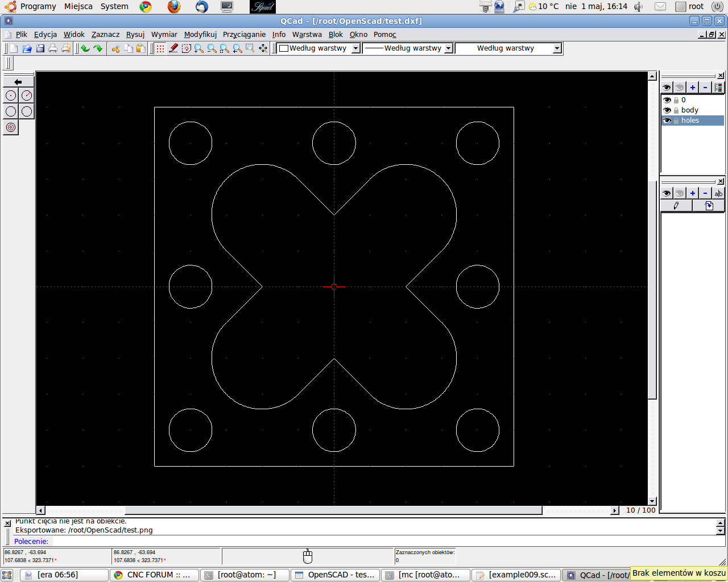
Task: Open the Rysuj menu
Action: [135, 35]
